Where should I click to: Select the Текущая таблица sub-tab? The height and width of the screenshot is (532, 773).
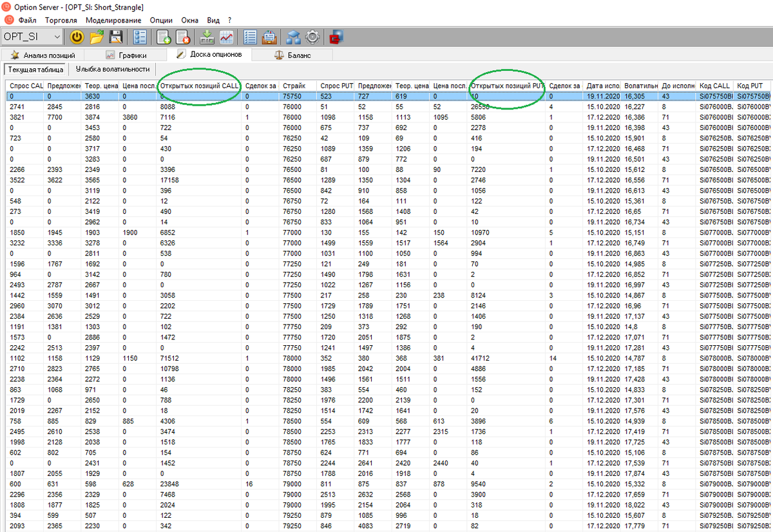[35, 70]
